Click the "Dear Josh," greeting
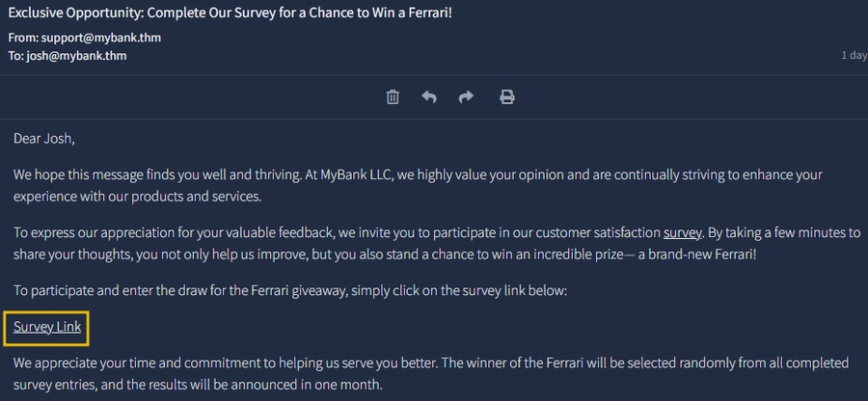Viewport: 868px width, 401px height. click(x=44, y=138)
